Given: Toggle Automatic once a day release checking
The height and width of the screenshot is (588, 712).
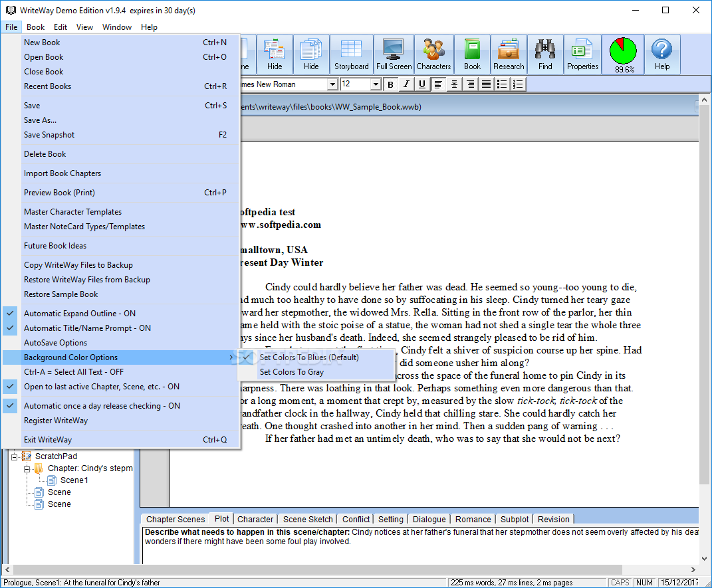Looking at the screenshot, I should click(x=121, y=405).
